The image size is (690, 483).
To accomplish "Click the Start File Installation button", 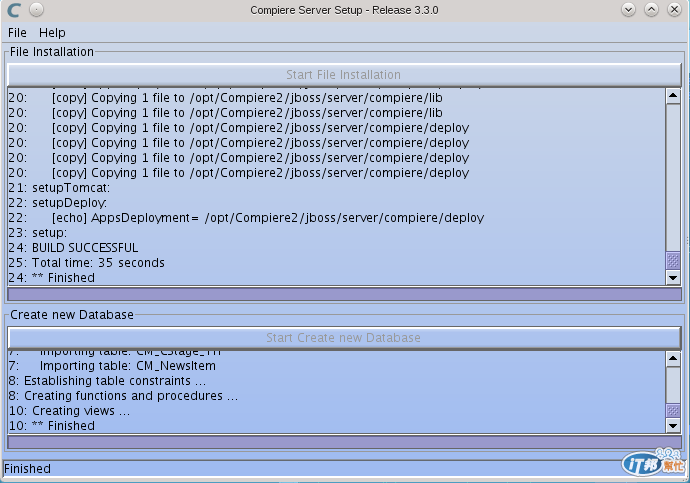I will pos(344,75).
